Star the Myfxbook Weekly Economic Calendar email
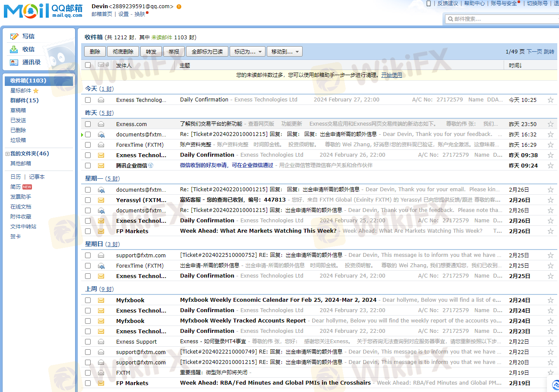This screenshot has width=559, height=392. [x=550, y=300]
